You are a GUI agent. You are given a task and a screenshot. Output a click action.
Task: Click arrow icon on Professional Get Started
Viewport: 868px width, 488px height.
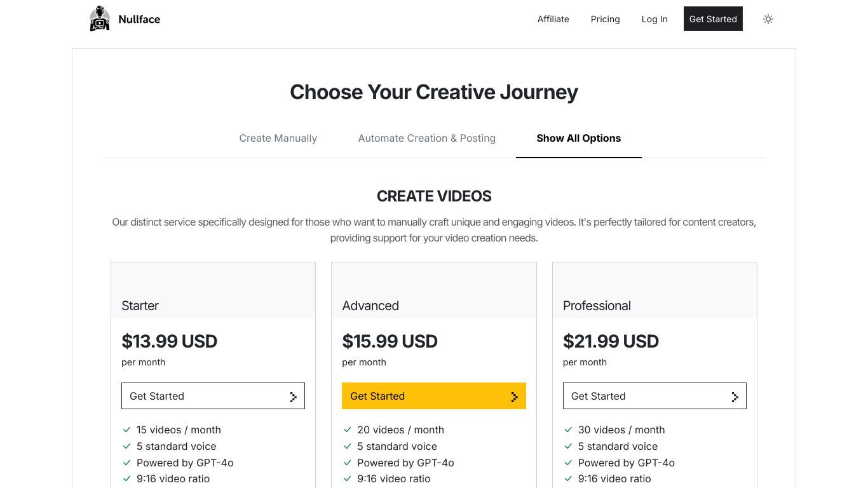coord(735,396)
